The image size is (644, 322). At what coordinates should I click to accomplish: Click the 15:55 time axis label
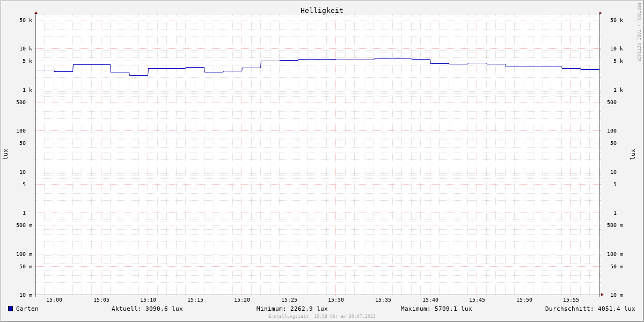coord(571,300)
